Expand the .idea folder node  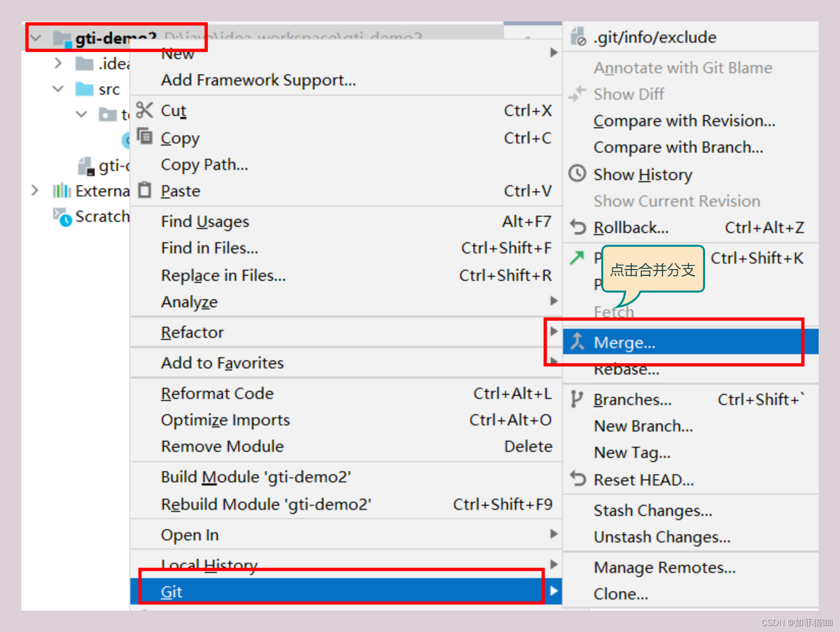58,64
